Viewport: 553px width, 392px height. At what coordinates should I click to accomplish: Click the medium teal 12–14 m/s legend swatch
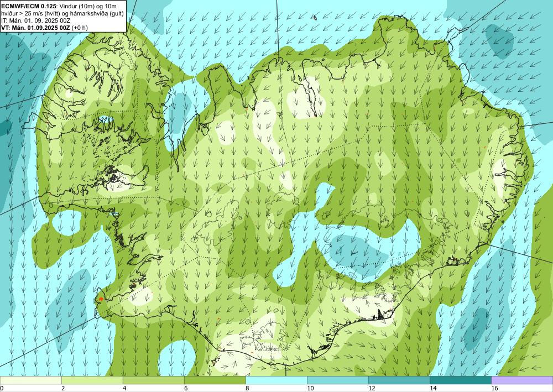coord(399,380)
